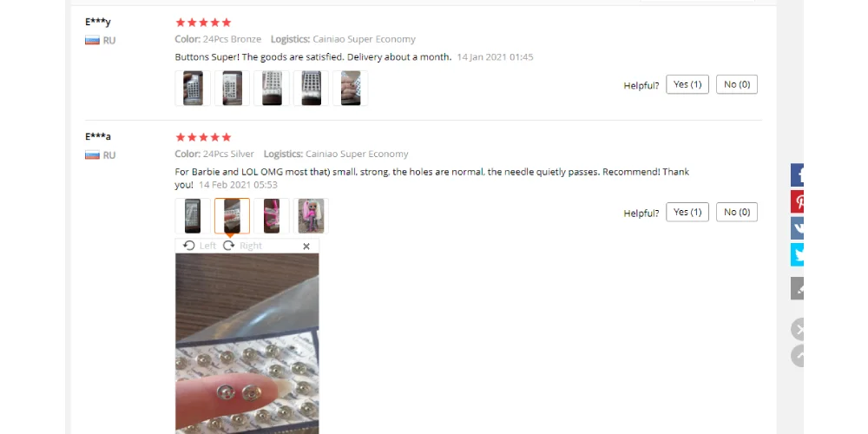This screenshot has width=868, height=434.
Task: Open fifth photo thumbnail in E***y's review
Action: (x=351, y=88)
